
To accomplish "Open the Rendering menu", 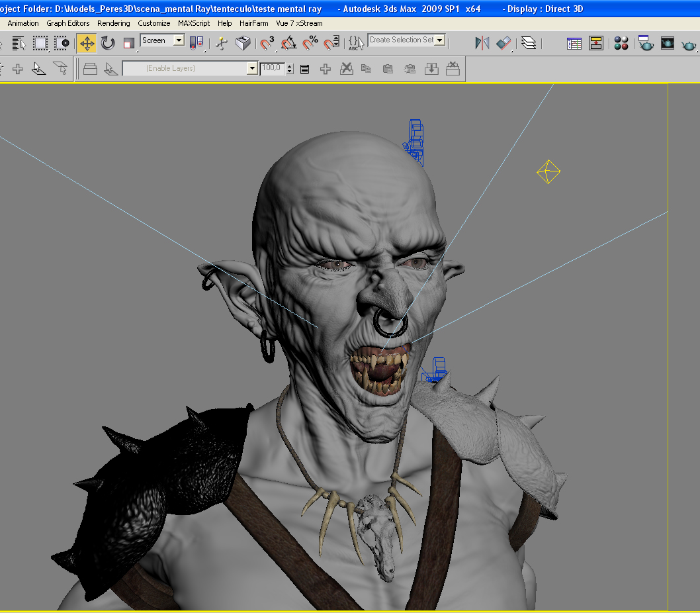I will (x=113, y=23).
